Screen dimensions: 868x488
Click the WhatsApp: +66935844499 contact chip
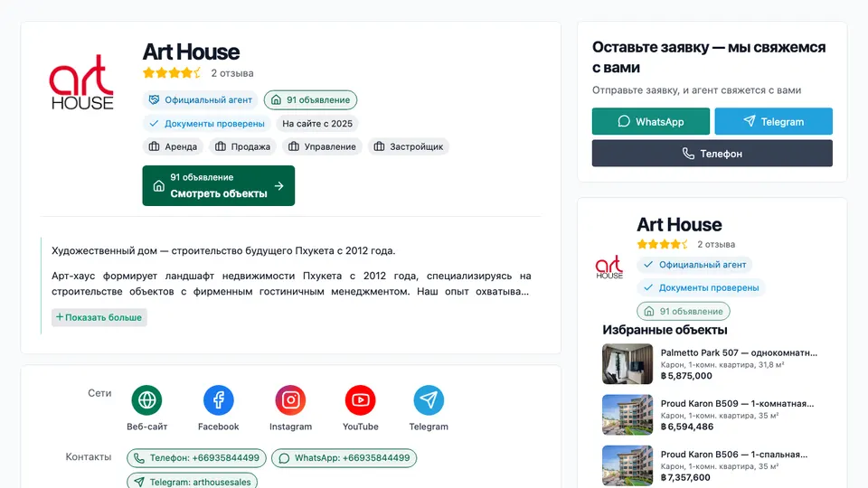(344, 458)
